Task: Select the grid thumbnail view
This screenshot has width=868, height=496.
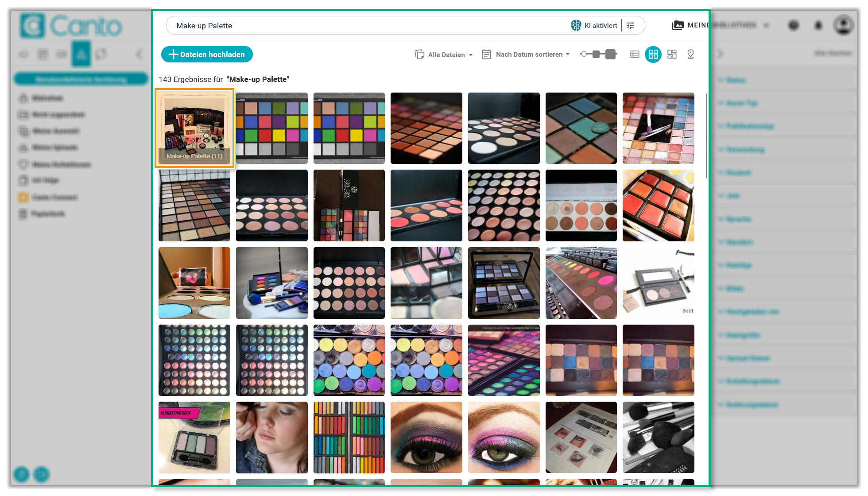Action: tap(653, 54)
